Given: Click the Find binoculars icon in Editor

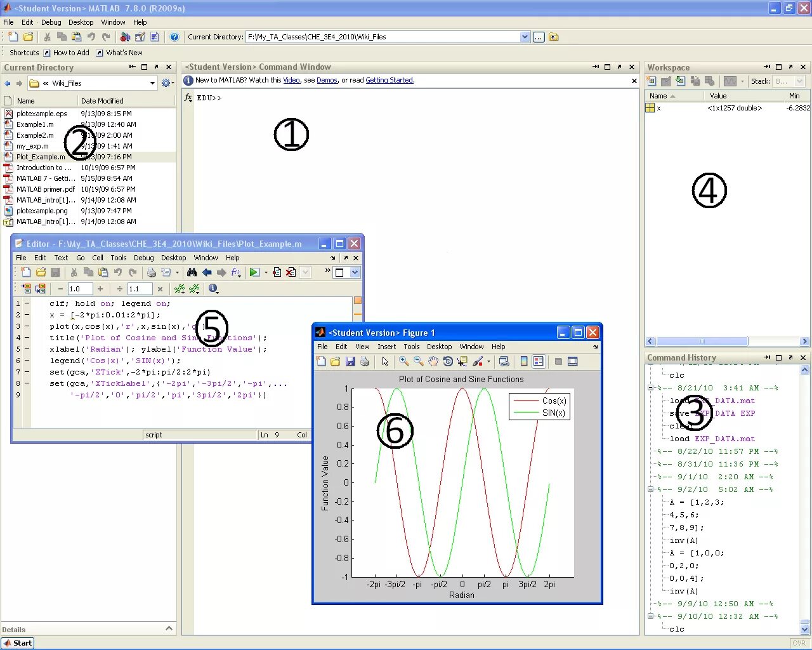Looking at the screenshot, I should click(192, 272).
